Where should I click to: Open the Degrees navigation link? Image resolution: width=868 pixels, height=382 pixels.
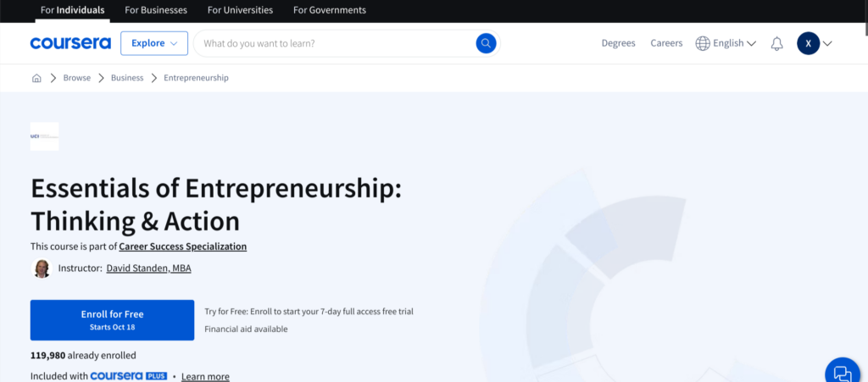(618, 43)
